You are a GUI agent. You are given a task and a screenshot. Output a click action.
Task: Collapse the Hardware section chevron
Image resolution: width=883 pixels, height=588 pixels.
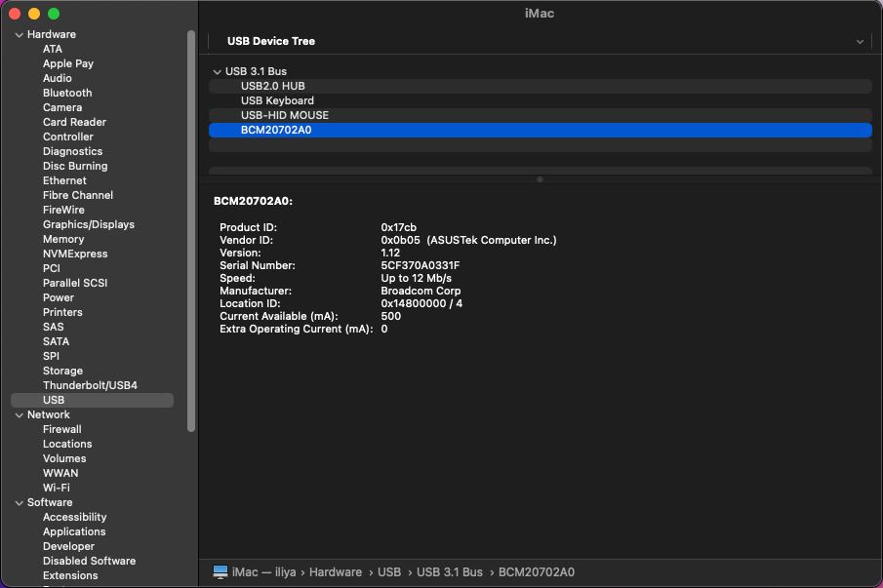click(x=20, y=35)
